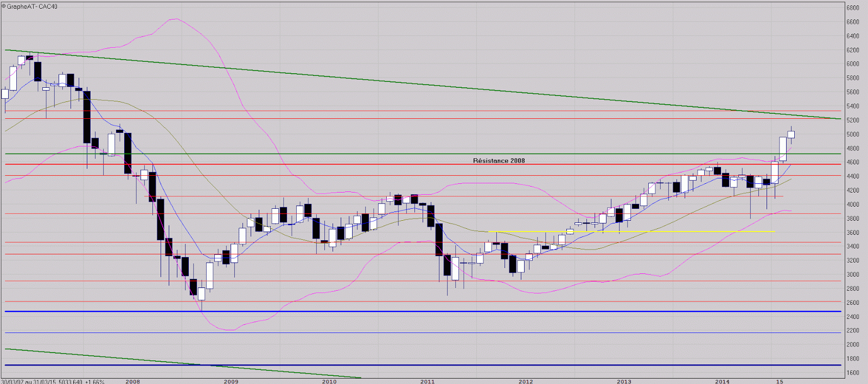Click the 6200 price axis label

point(853,50)
